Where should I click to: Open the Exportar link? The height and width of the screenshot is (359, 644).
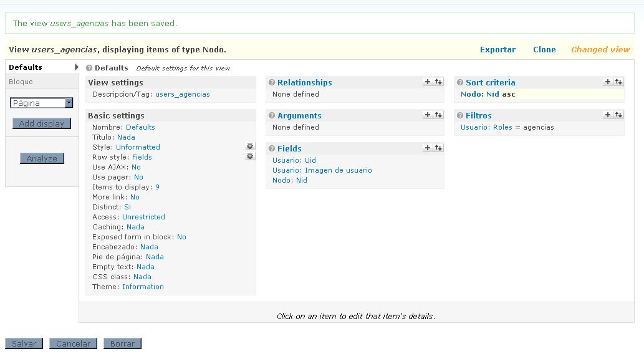coord(497,49)
